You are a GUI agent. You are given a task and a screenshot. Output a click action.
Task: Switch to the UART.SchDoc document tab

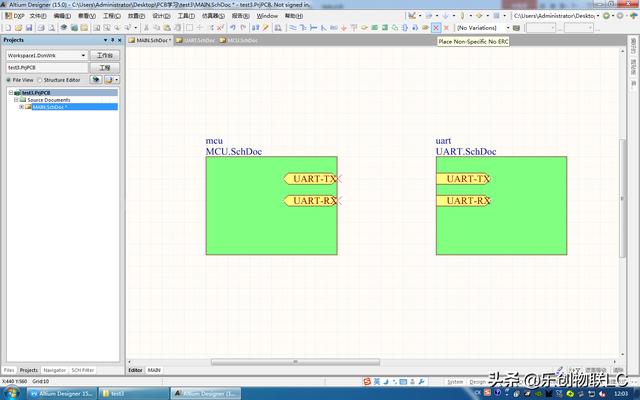[x=195, y=40]
